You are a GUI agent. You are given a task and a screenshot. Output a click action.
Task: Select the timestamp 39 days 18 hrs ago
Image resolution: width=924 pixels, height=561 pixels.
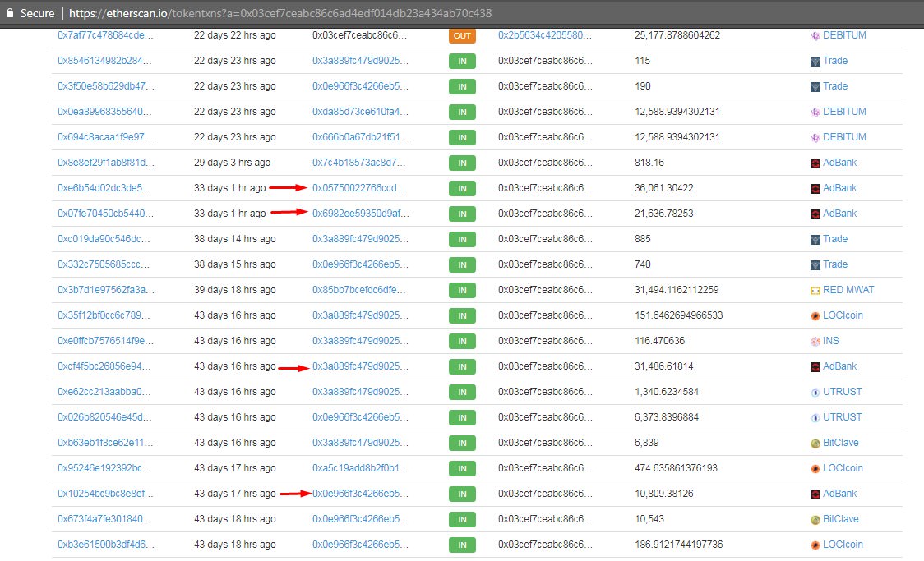234,290
